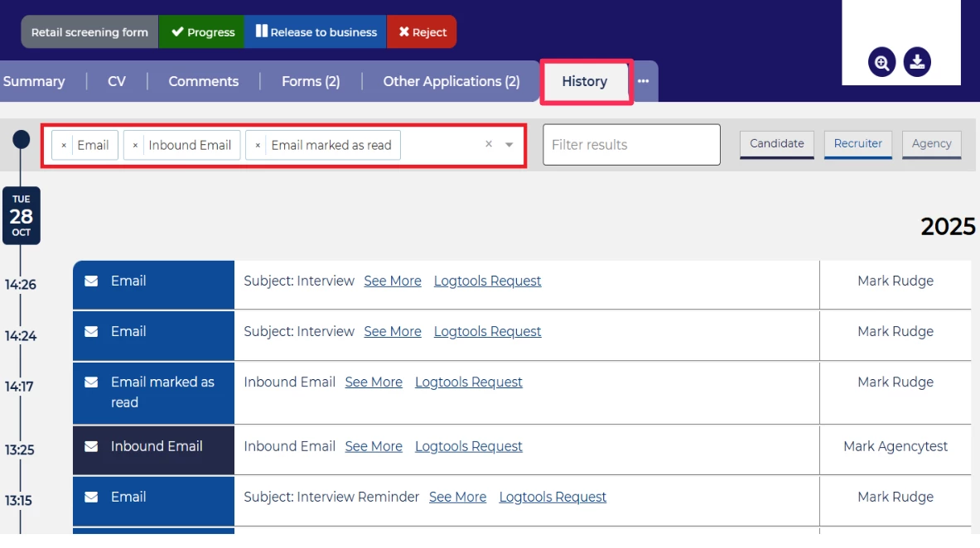Remove the Email filter tag
The height and width of the screenshot is (548, 980).
click(64, 145)
